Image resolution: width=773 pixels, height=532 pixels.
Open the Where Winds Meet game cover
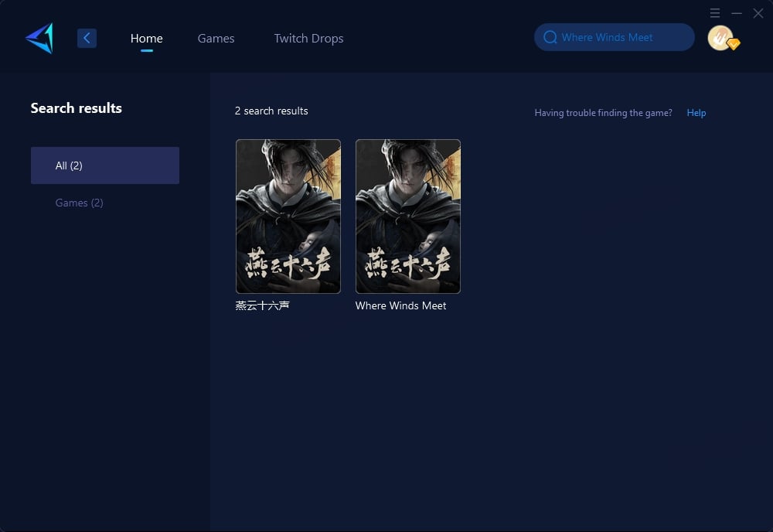[x=407, y=217]
